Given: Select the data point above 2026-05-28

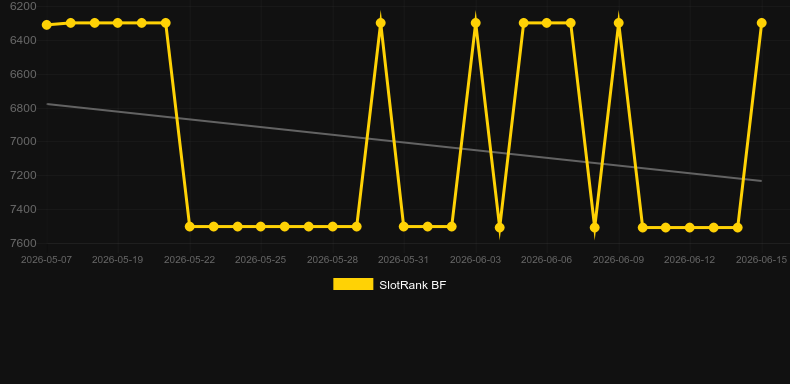Looking at the screenshot, I should (333, 227).
